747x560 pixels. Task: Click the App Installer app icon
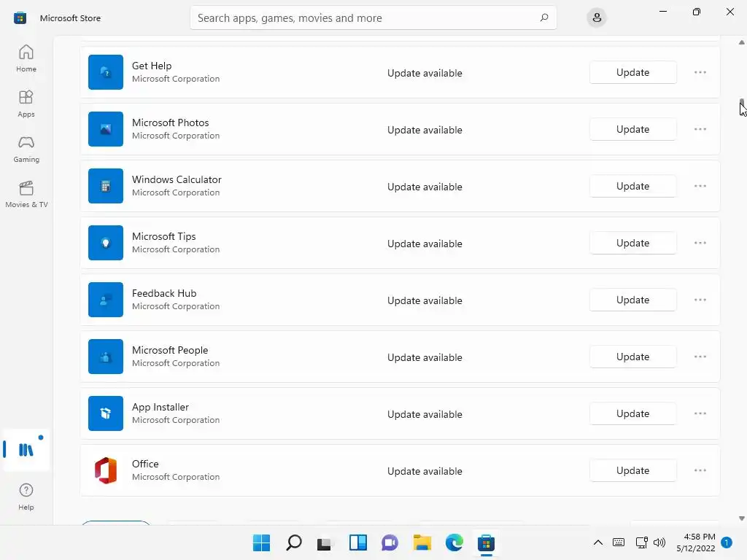coord(106,413)
